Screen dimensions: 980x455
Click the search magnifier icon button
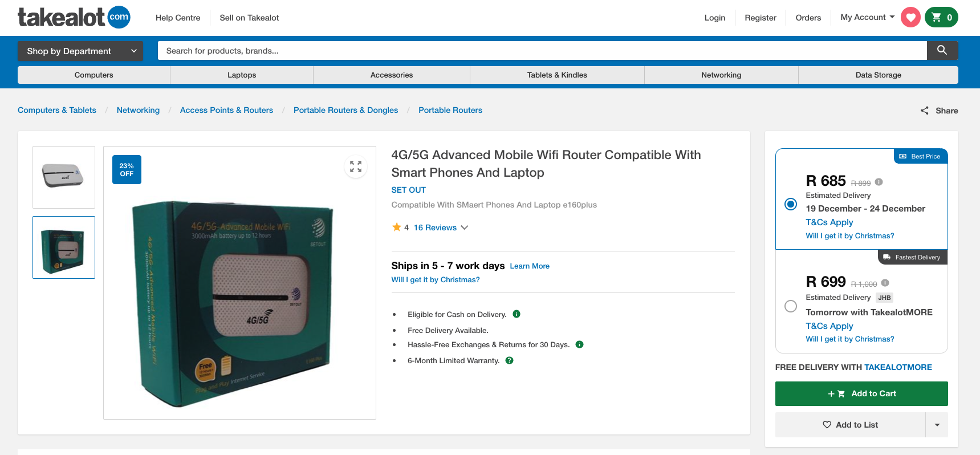[x=942, y=50]
